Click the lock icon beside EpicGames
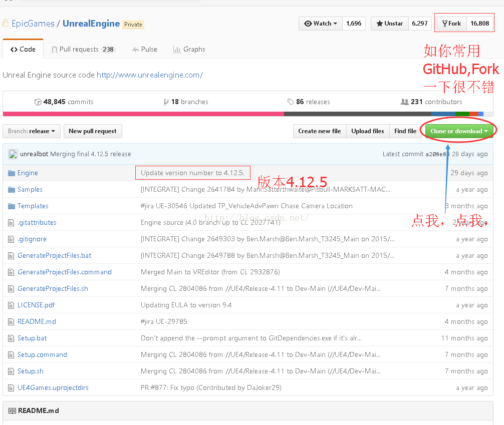This screenshot has height=425, width=504. click(6, 23)
